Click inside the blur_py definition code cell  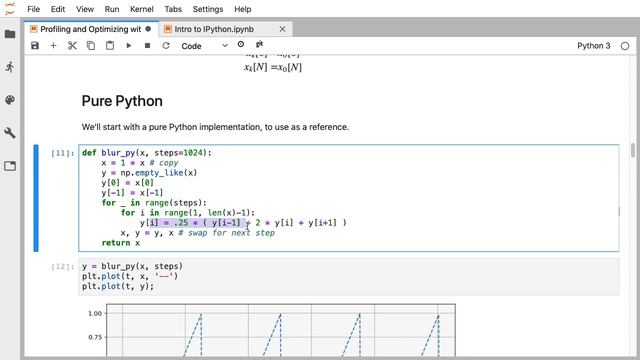click(x=349, y=198)
